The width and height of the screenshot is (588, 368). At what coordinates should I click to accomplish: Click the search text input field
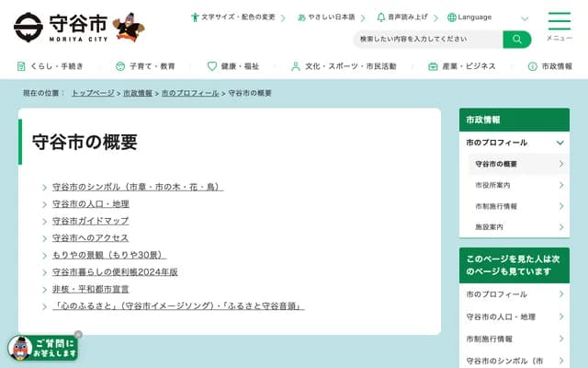[428, 39]
